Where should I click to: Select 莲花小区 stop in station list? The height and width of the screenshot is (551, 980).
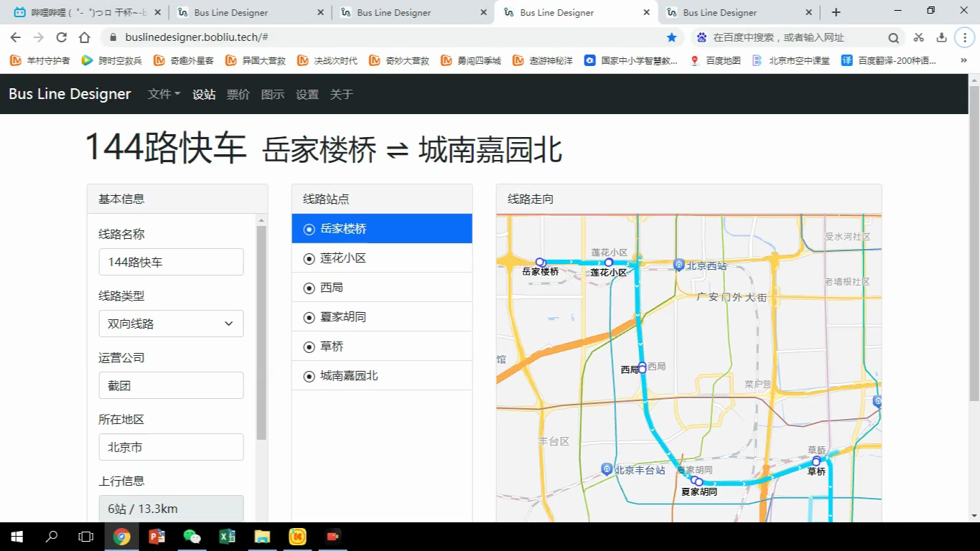pyautogui.click(x=382, y=258)
